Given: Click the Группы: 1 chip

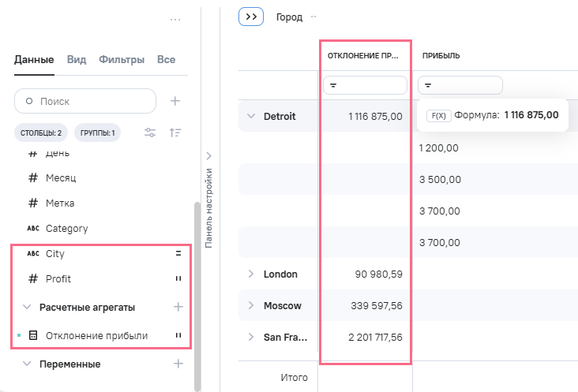Looking at the screenshot, I should coord(98,133).
